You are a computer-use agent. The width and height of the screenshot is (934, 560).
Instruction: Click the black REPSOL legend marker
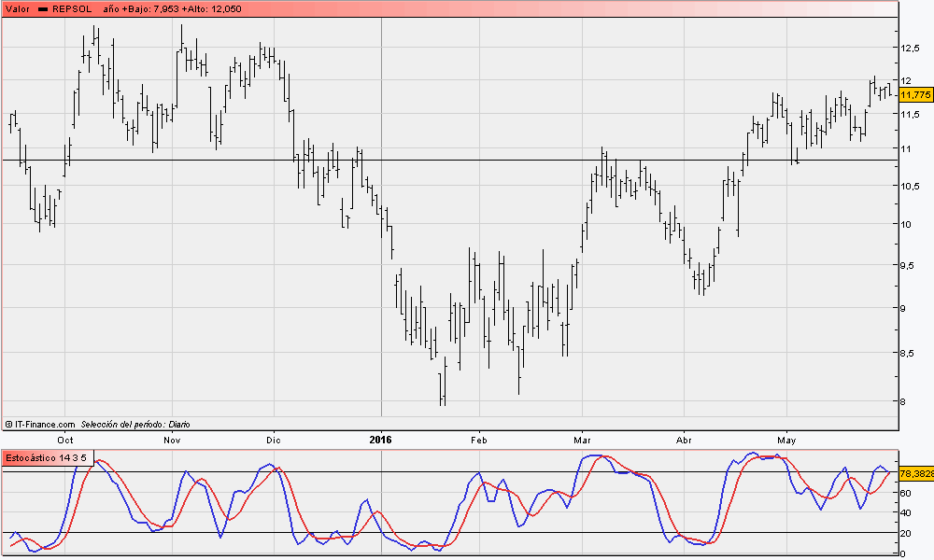click(43, 8)
